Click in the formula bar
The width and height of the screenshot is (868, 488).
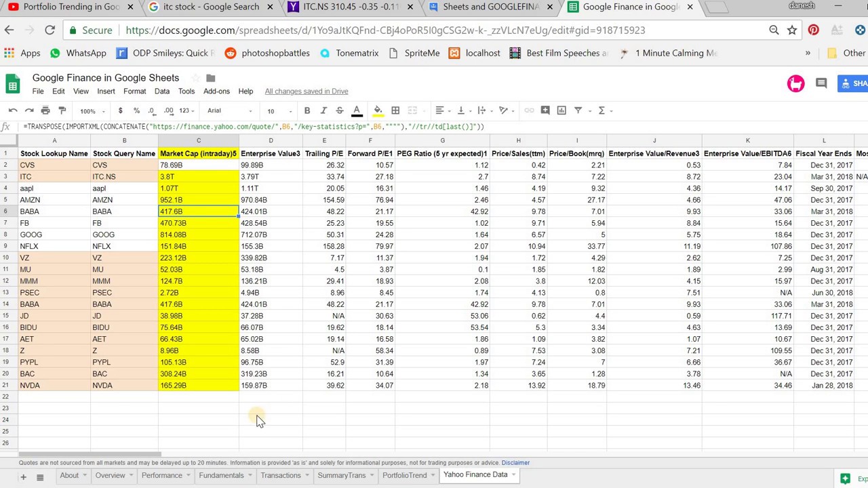click(441, 127)
